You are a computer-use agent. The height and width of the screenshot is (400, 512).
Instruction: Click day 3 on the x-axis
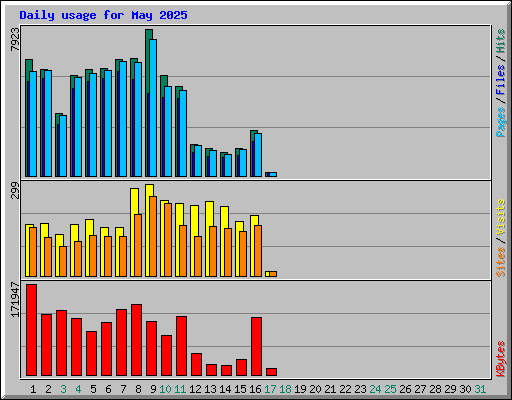point(63,389)
